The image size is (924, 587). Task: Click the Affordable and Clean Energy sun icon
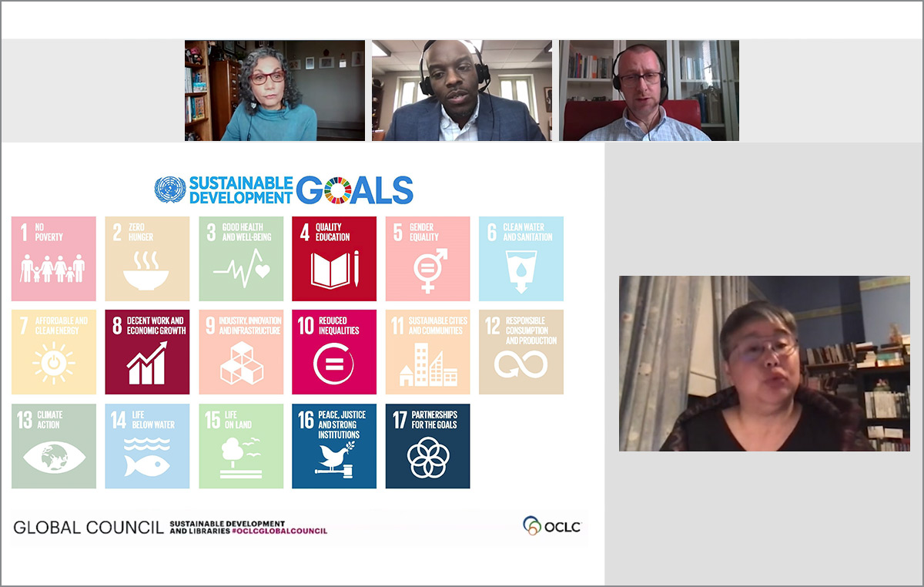[54, 363]
